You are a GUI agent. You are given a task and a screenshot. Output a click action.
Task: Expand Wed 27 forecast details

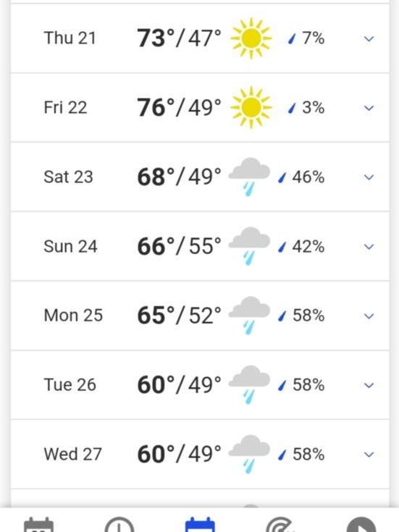pos(369,455)
